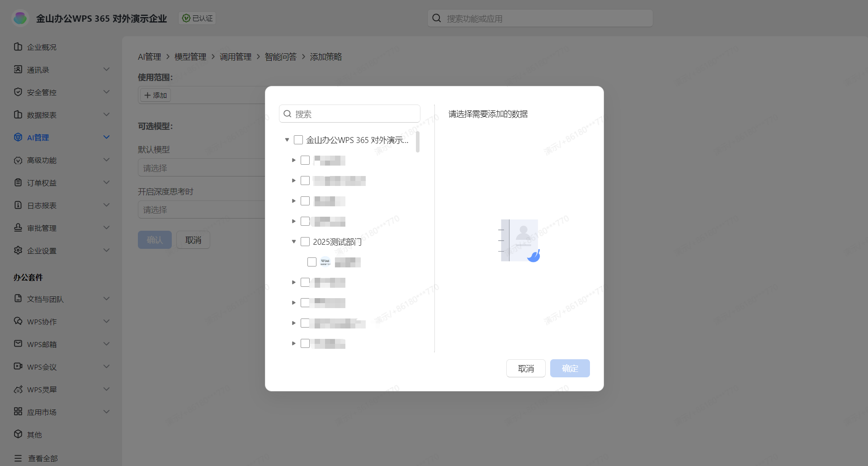Open the 默认模型 请选择 dropdown
868x466 pixels.
(202, 167)
